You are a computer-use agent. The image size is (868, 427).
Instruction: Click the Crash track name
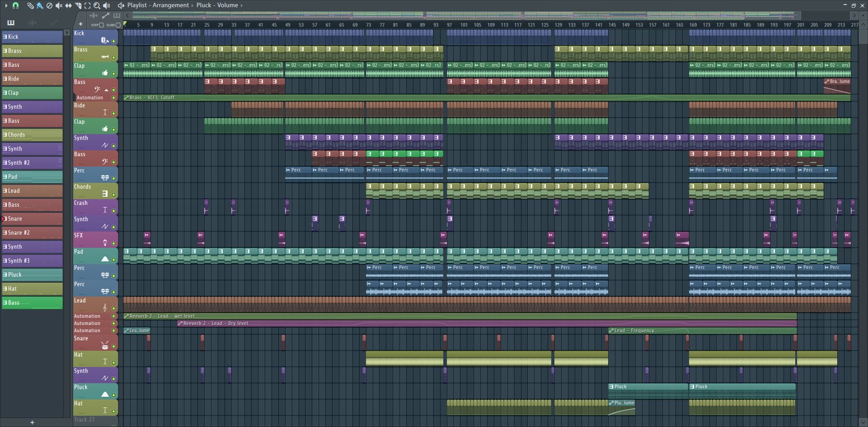tap(81, 203)
